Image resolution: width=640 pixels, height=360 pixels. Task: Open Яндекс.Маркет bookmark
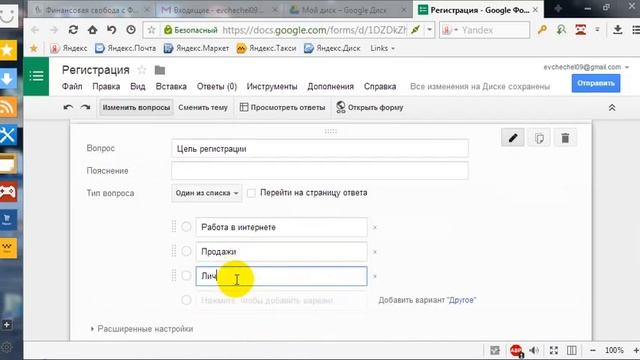pyautogui.click(x=196, y=48)
